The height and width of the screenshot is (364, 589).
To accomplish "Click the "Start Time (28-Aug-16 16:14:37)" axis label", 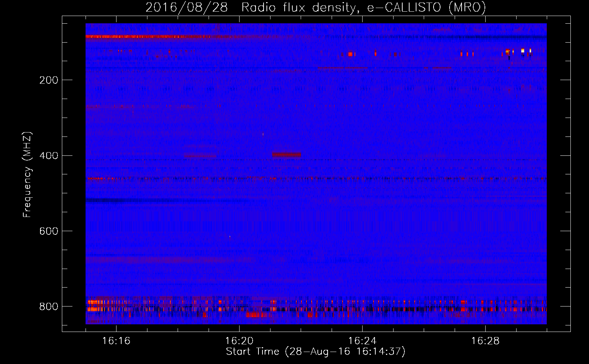I will pyautogui.click(x=316, y=352).
